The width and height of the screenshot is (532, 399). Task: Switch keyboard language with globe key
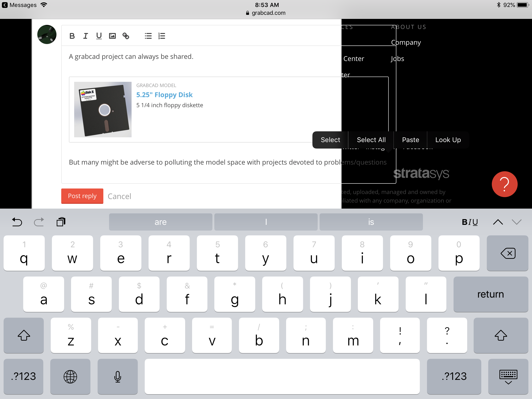click(x=70, y=377)
